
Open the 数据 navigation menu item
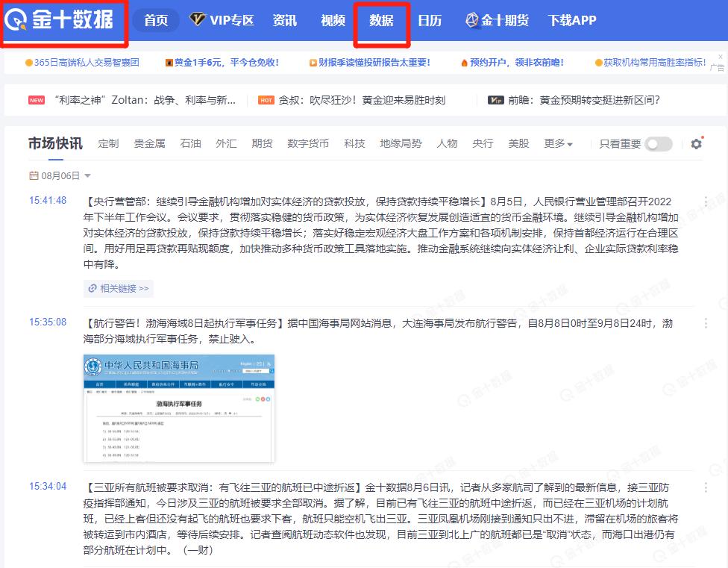pyautogui.click(x=382, y=22)
